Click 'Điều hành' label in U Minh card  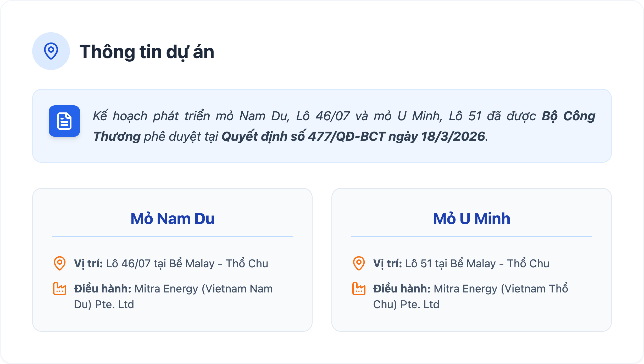(402, 289)
